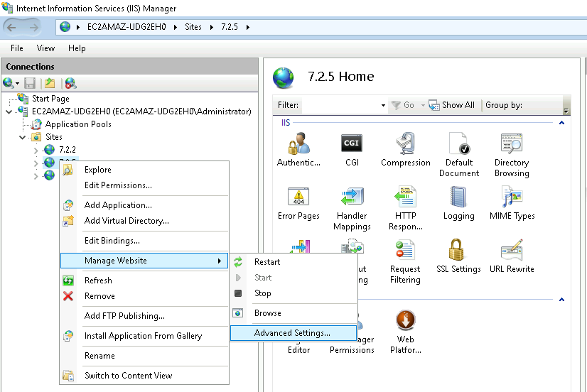Screen dimensions: 587x392
Task: Expand the 7.2.2 site node
Action: point(36,150)
